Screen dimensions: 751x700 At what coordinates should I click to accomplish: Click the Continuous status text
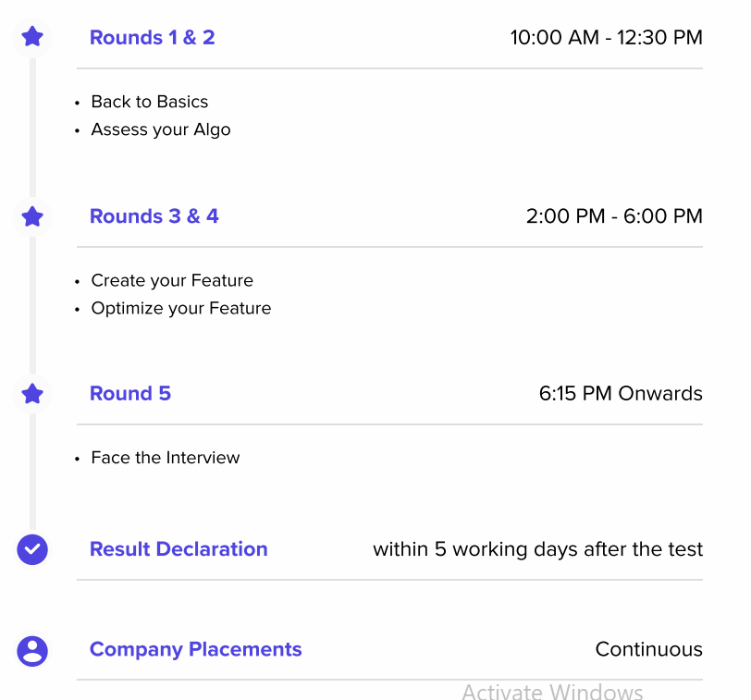click(649, 649)
